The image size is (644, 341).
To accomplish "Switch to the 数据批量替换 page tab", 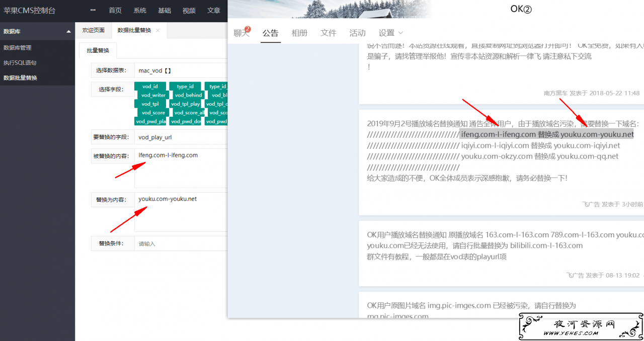I will [x=134, y=30].
